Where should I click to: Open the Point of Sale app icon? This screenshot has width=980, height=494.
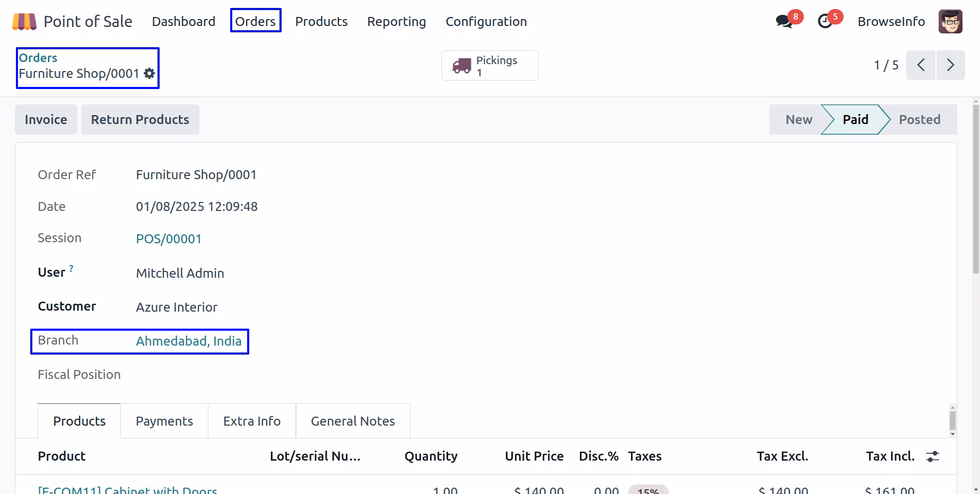pos(24,22)
